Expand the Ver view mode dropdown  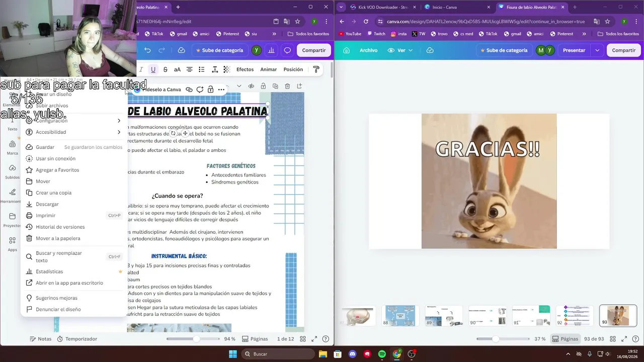[400, 50]
